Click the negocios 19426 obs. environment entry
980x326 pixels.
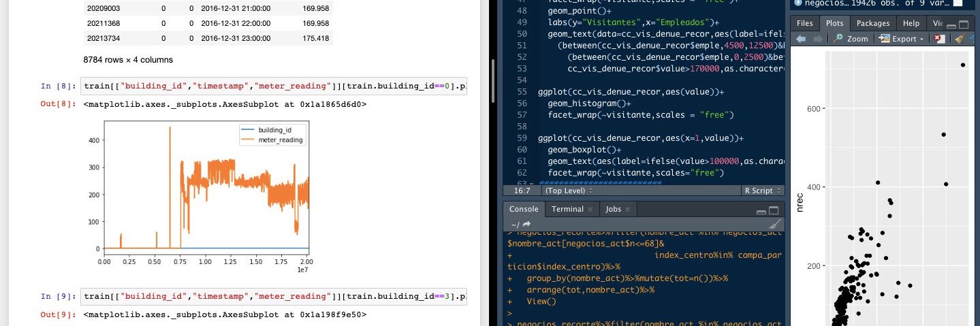(877, 3)
